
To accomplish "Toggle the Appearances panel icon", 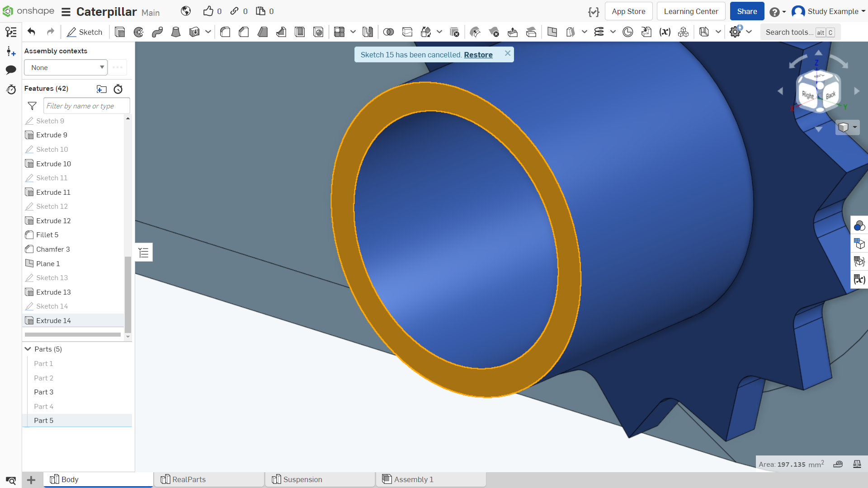I will 859,225.
